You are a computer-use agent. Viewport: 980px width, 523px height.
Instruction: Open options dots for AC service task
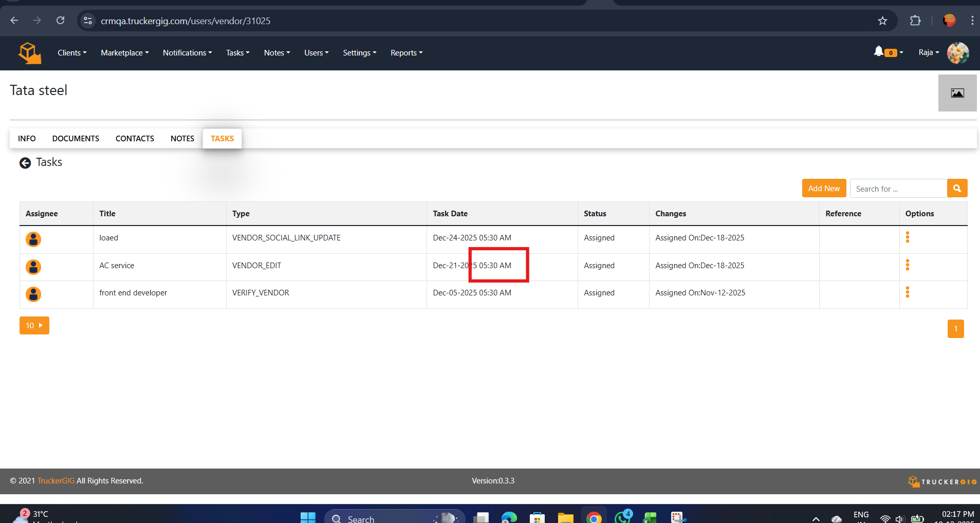point(908,265)
